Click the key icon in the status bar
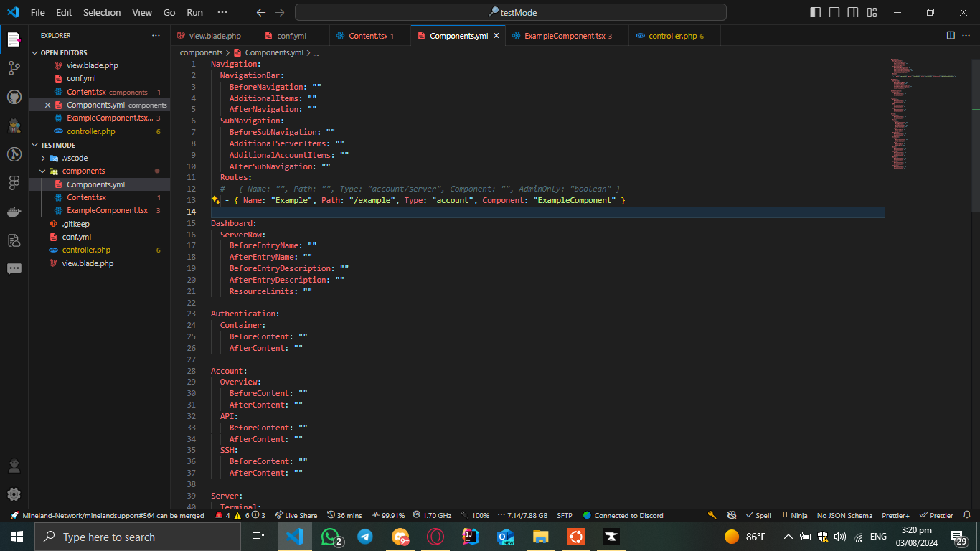Viewport: 980px width, 551px height. [712, 515]
